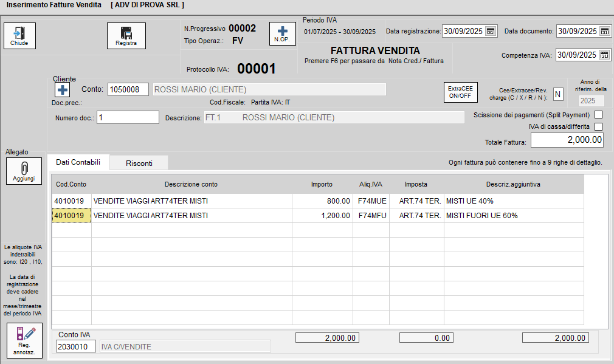The image size is (614, 364).
Task: Open calendar for Data documento
Action: (605, 31)
